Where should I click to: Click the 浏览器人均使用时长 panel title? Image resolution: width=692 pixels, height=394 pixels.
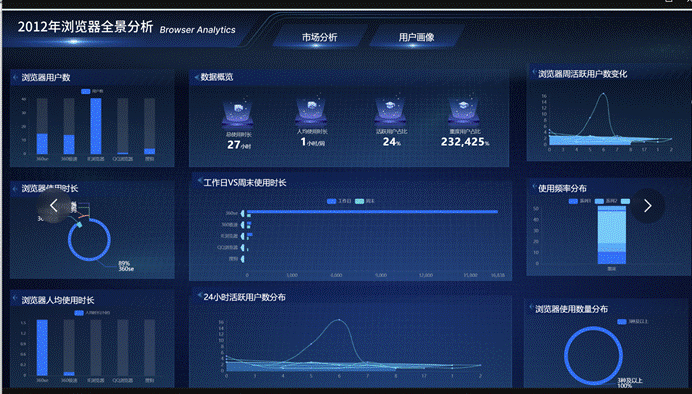point(58,300)
